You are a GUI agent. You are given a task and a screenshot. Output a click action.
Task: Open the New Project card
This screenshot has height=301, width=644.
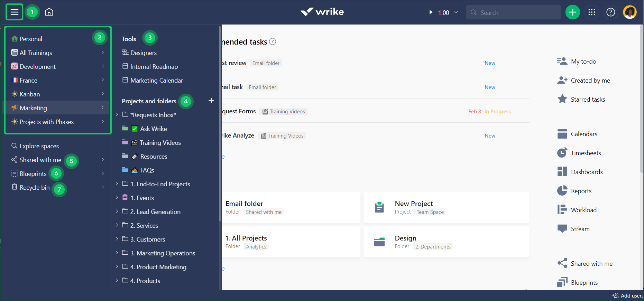click(447, 207)
